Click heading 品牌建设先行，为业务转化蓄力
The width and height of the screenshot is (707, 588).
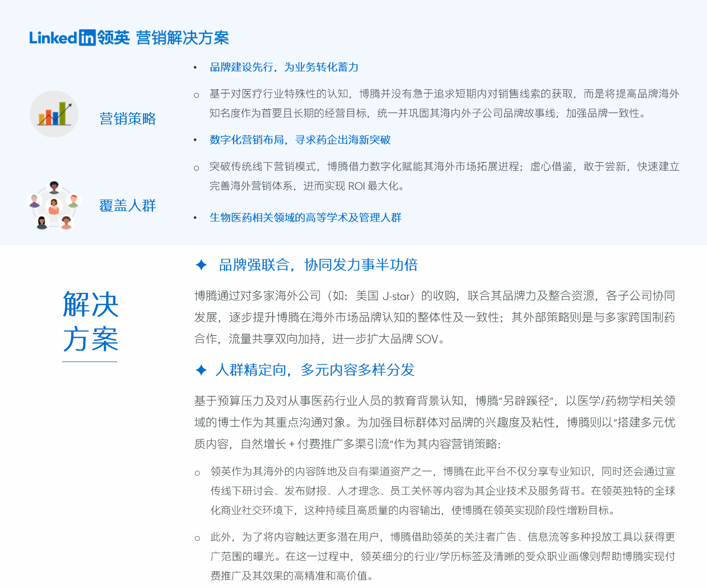tap(284, 67)
